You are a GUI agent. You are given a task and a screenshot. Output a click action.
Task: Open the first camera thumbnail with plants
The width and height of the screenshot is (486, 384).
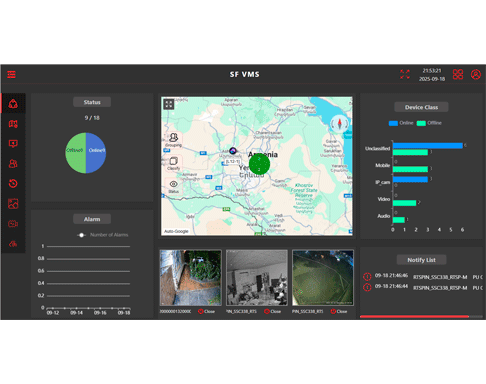[190, 278]
